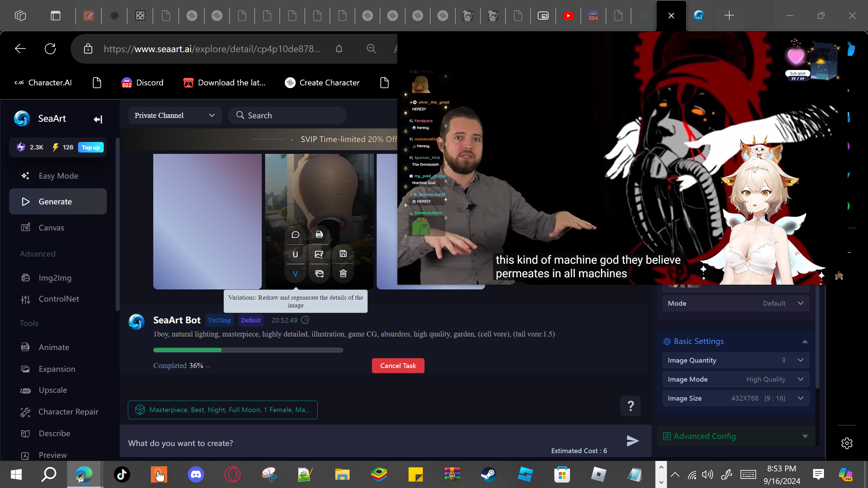868x488 pixels.
Task: Open the Character.AI bookmark
Action: click(x=43, y=83)
